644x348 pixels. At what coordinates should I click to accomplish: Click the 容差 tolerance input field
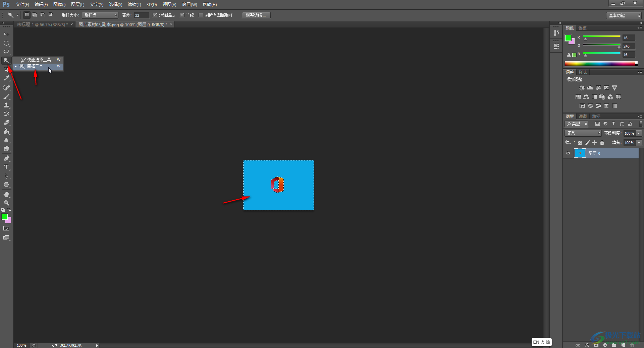[141, 15]
